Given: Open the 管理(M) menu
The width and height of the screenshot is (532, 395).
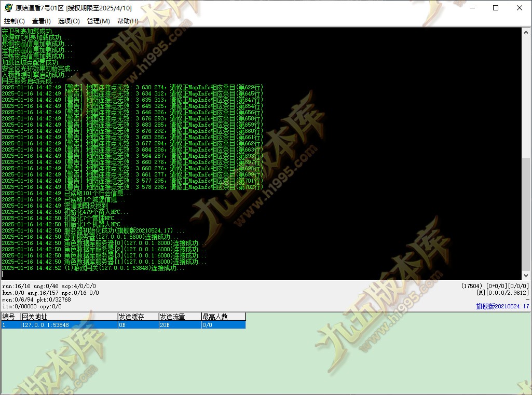Looking at the screenshot, I should [99, 21].
